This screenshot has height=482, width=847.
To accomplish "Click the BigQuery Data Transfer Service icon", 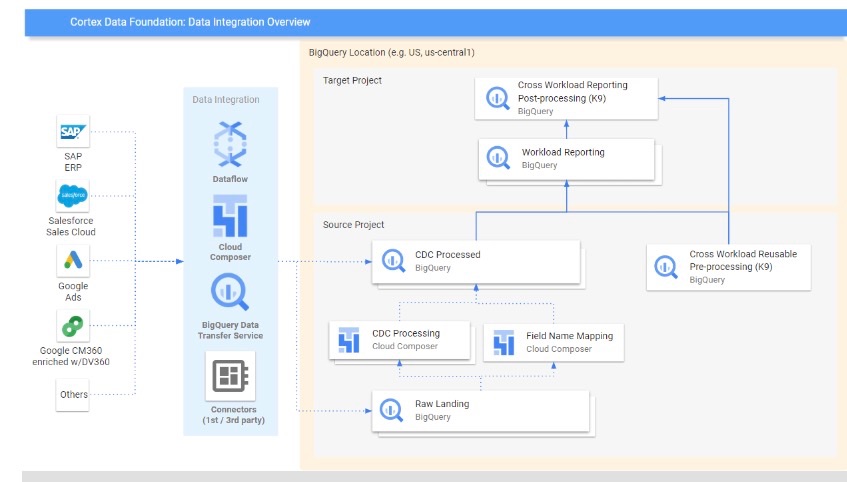I will click(230, 292).
